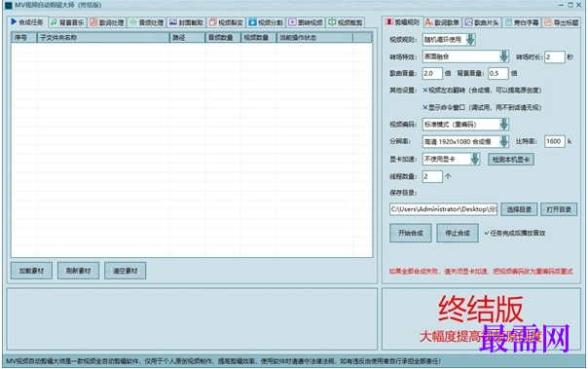Screen dimensions: 588x369
Task: Click the red 如果全部合成失败 warning text
Action: (x=481, y=271)
